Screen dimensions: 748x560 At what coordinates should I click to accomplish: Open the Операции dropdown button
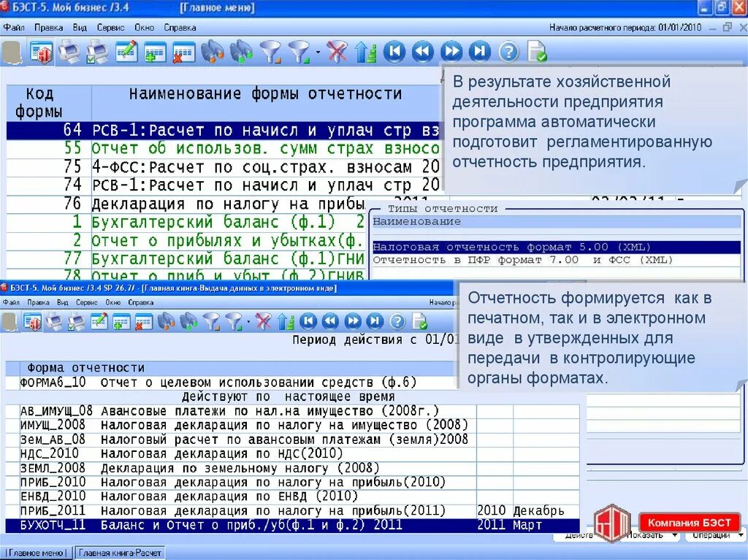[x=714, y=535]
